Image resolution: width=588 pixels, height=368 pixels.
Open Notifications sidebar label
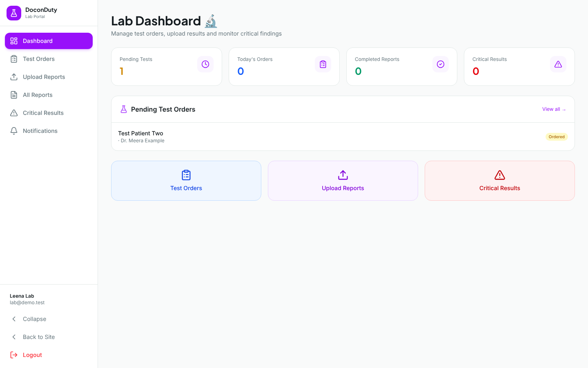click(40, 131)
